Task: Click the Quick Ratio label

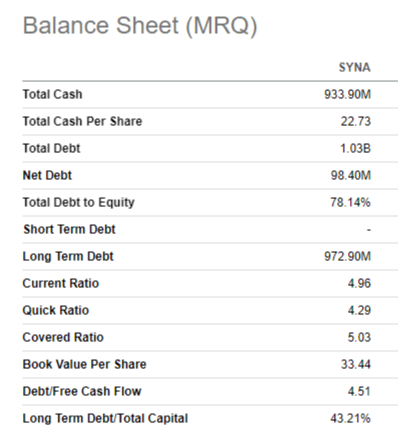Action: [56, 310]
